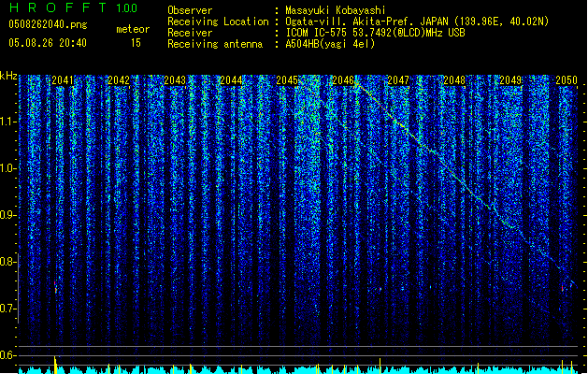
Task: Click the 2042 time marker
Action: click(x=118, y=80)
